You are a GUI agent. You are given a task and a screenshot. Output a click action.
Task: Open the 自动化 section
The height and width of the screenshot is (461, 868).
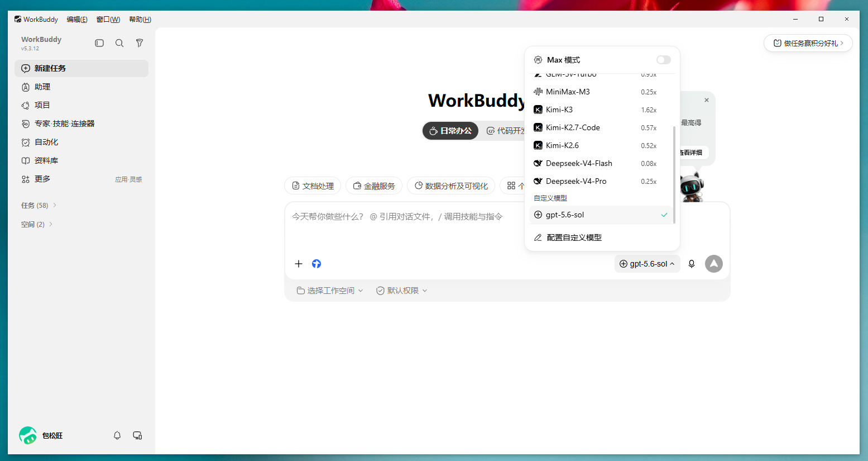tap(81, 142)
